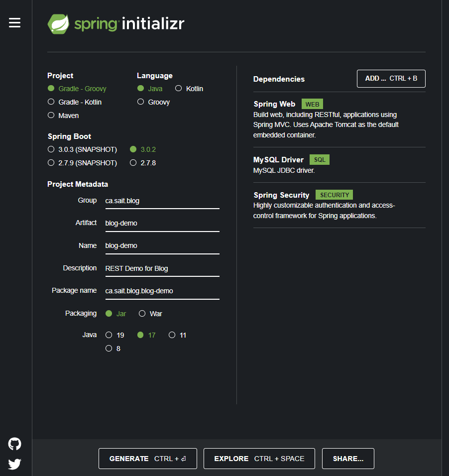Click the Description input field
The width and height of the screenshot is (449, 476).
[x=162, y=268]
